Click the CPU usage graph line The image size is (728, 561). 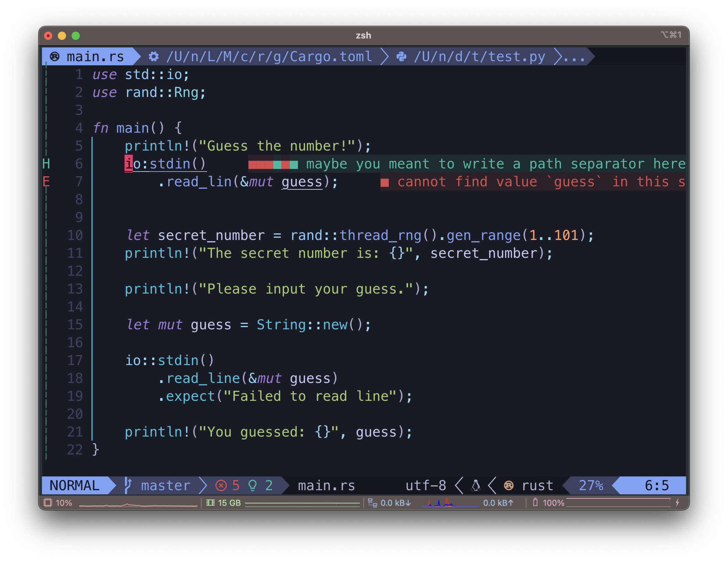pyautogui.click(x=138, y=504)
